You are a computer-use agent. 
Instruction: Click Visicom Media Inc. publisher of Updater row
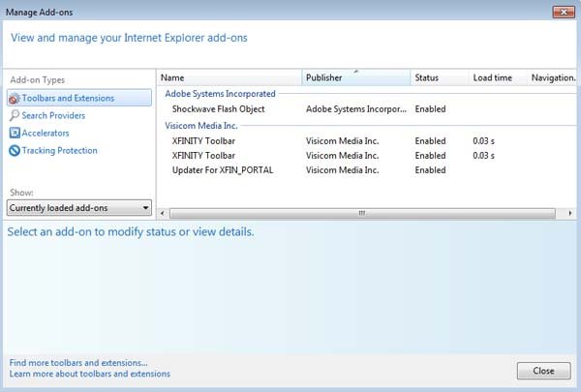(343, 170)
